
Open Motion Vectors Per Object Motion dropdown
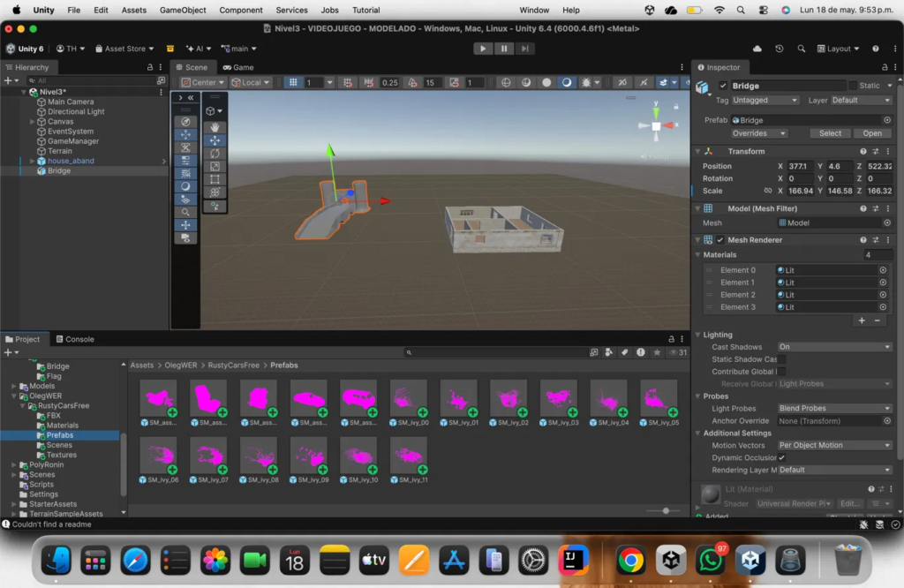point(835,445)
